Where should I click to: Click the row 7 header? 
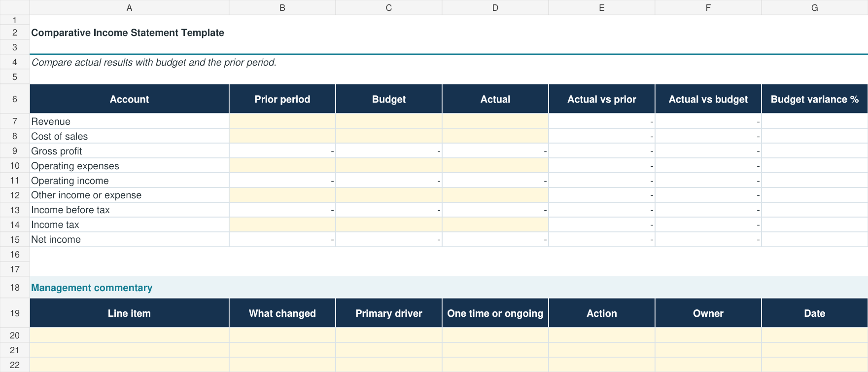(15, 121)
